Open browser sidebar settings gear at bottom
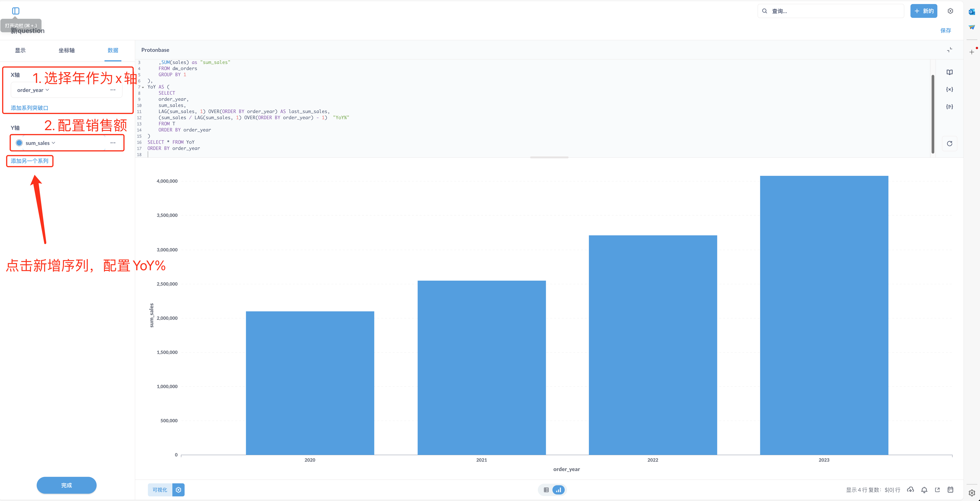 point(972,493)
